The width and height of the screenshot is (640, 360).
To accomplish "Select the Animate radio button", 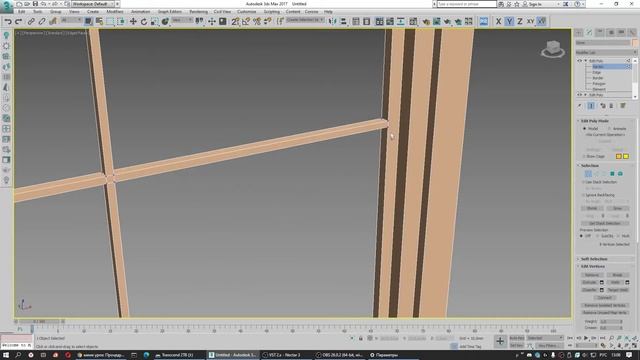I will click(x=609, y=129).
